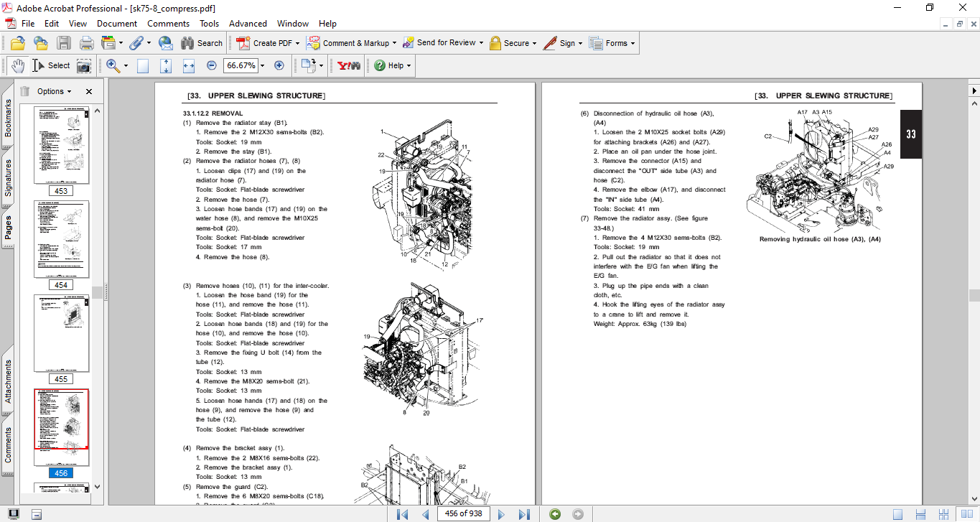
Task: Toggle the Select text tool
Action: pyautogui.click(x=51, y=65)
